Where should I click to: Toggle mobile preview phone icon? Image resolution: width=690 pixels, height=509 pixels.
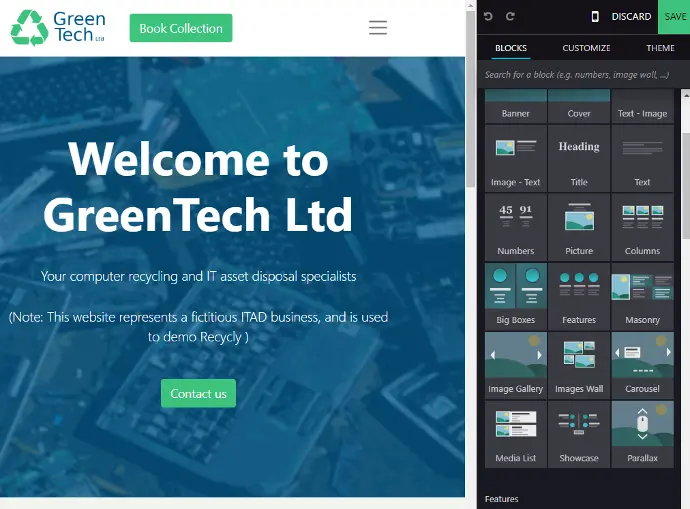596,17
